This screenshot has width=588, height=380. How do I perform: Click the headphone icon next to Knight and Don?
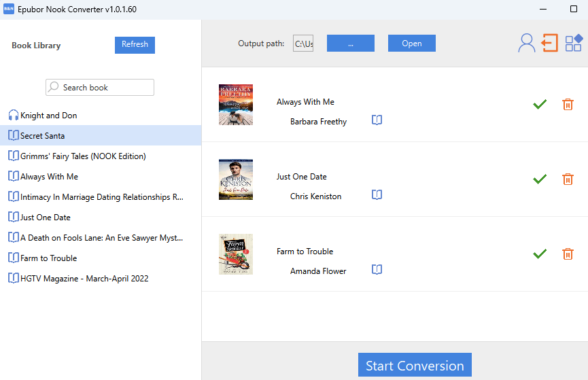[x=14, y=115]
